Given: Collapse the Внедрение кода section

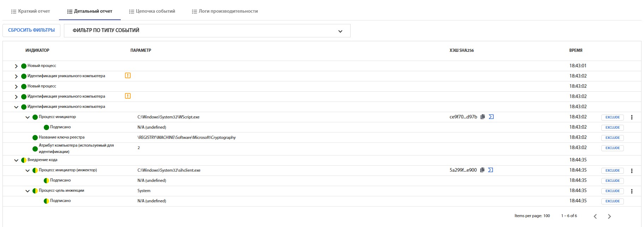Looking at the screenshot, I should click(16, 160).
